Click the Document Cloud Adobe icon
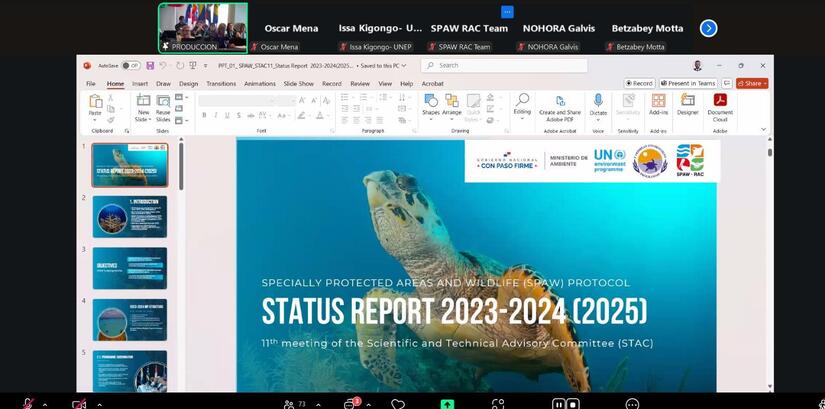Screen dimensions: 825x409 point(720,104)
